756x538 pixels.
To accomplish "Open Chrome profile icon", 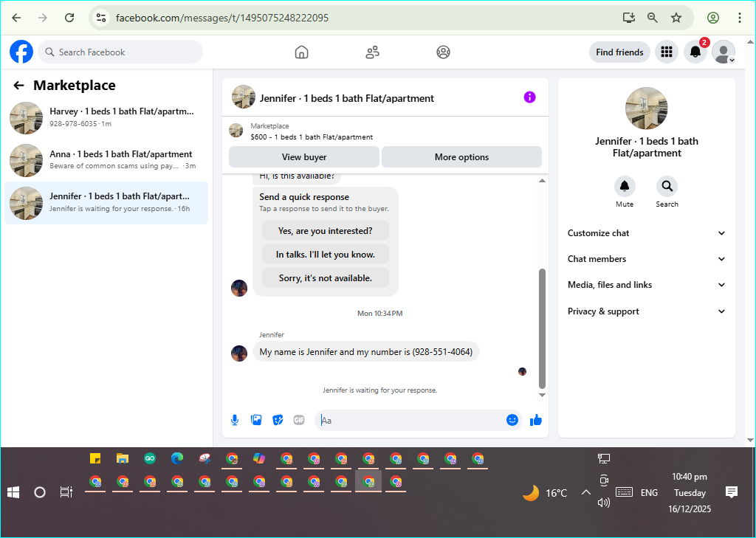I will point(713,18).
